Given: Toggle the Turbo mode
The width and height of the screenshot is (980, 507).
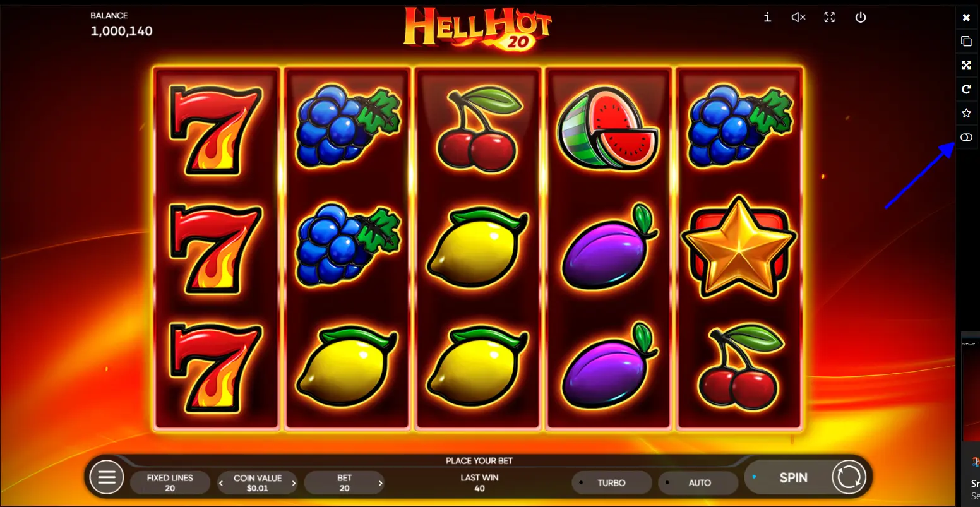Looking at the screenshot, I should pos(611,483).
